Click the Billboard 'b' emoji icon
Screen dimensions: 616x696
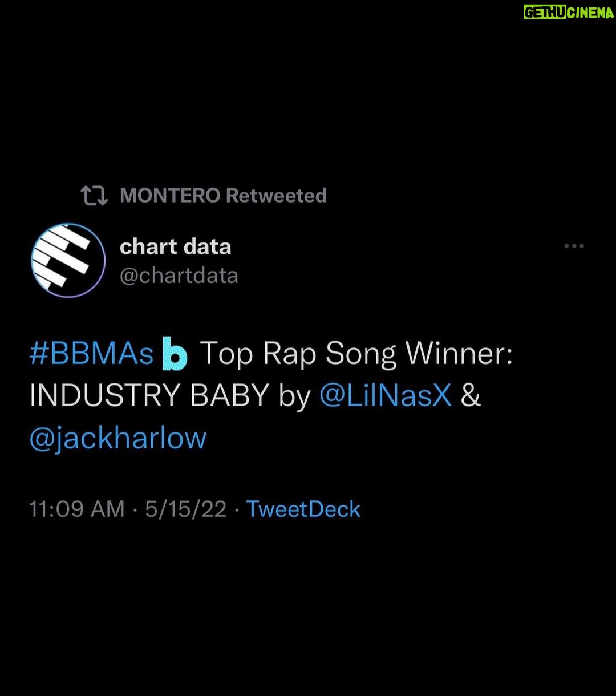point(175,354)
